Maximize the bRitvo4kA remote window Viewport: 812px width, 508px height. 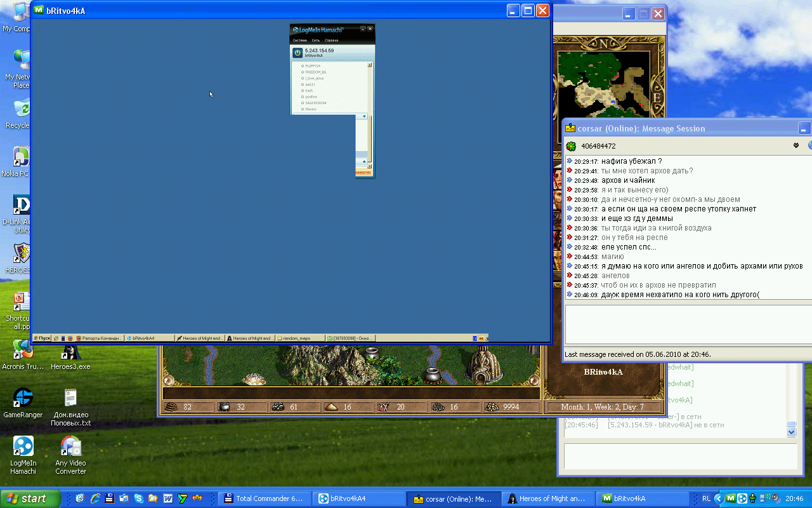coord(527,11)
